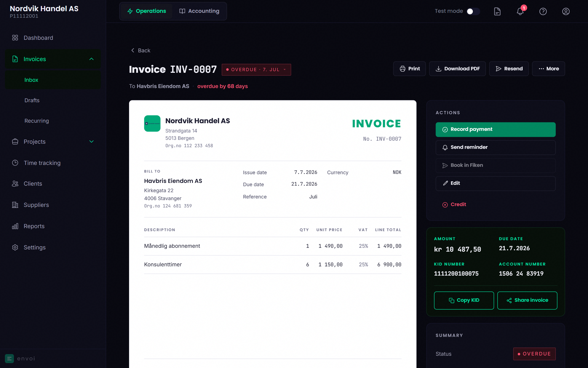Screen dimensions: 588x368
Task: Click the due date value 21.7.2026 in invoice
Action: tap(304, 184)
